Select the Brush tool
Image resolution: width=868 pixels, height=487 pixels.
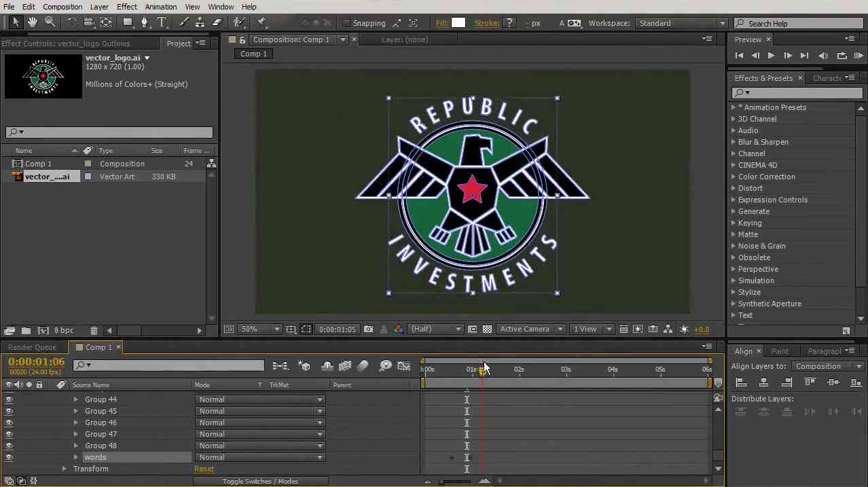184,22
